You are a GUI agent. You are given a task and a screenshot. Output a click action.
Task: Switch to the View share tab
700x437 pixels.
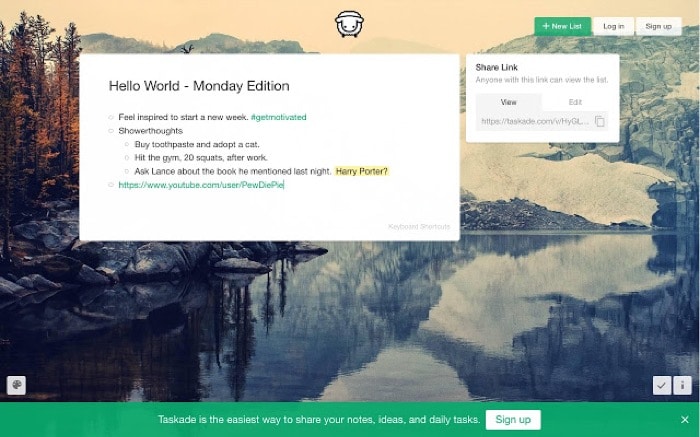coord(508,102)
